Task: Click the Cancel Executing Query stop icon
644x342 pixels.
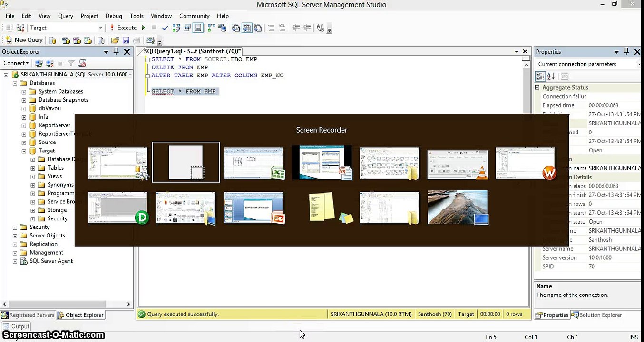Action: pos(154,28)
